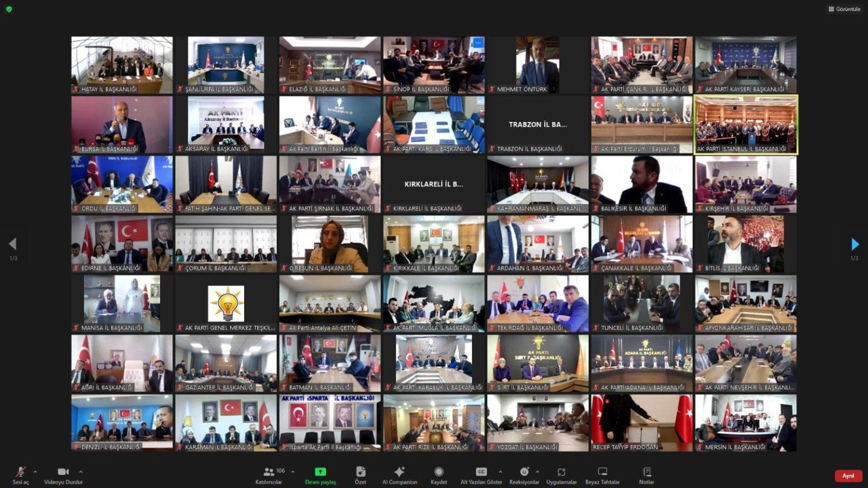Click the TRABZON İL BAŞKANLIĞI tile

click(538, 125)
